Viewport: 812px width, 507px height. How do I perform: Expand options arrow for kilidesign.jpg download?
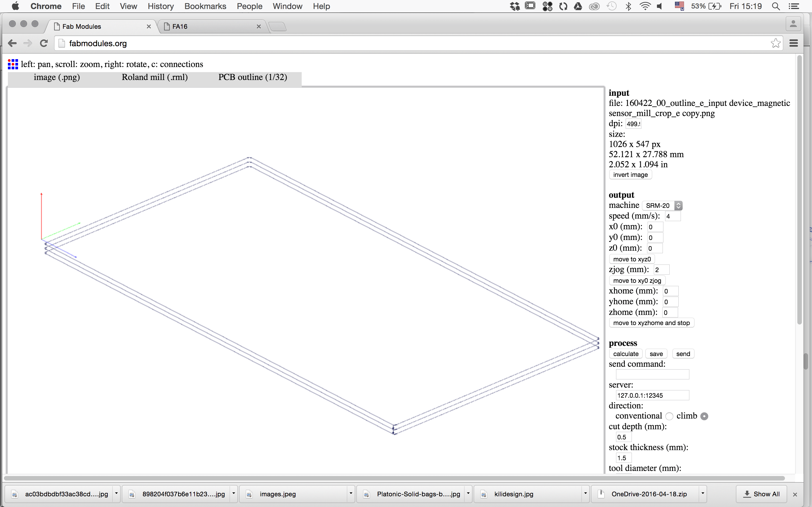point(585,493)
